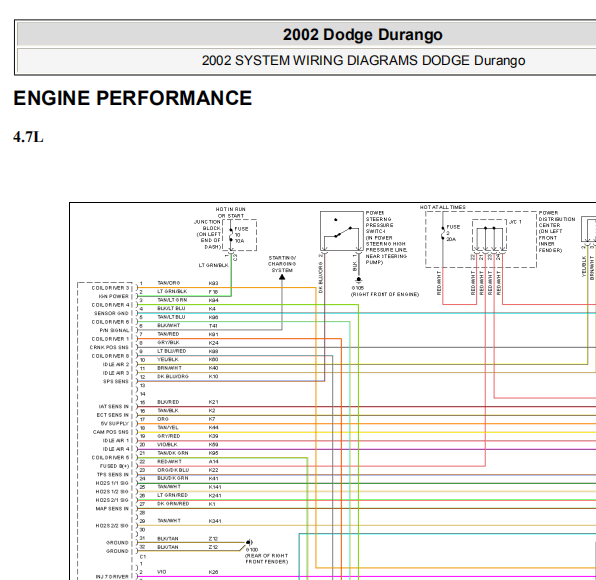Click the 'IDLE AIR 4' pin label
Screen dimensions: 596x580
tap(116, 449)
